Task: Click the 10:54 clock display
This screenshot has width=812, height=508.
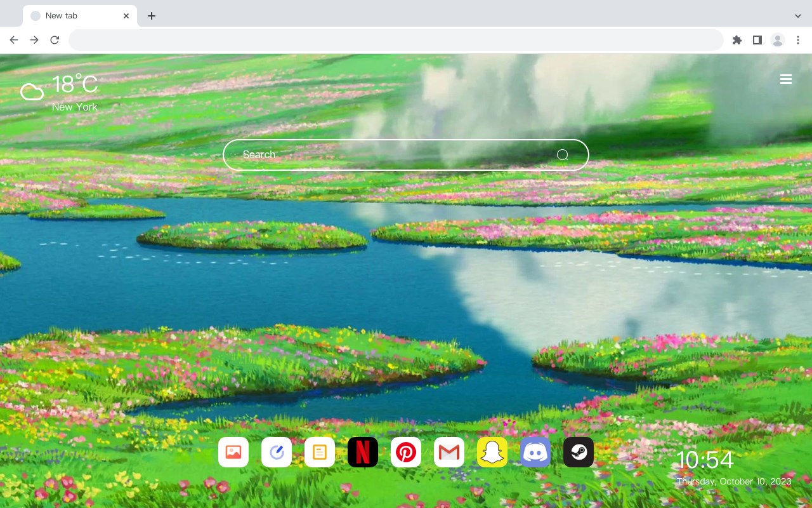Action: click(705, 460)
